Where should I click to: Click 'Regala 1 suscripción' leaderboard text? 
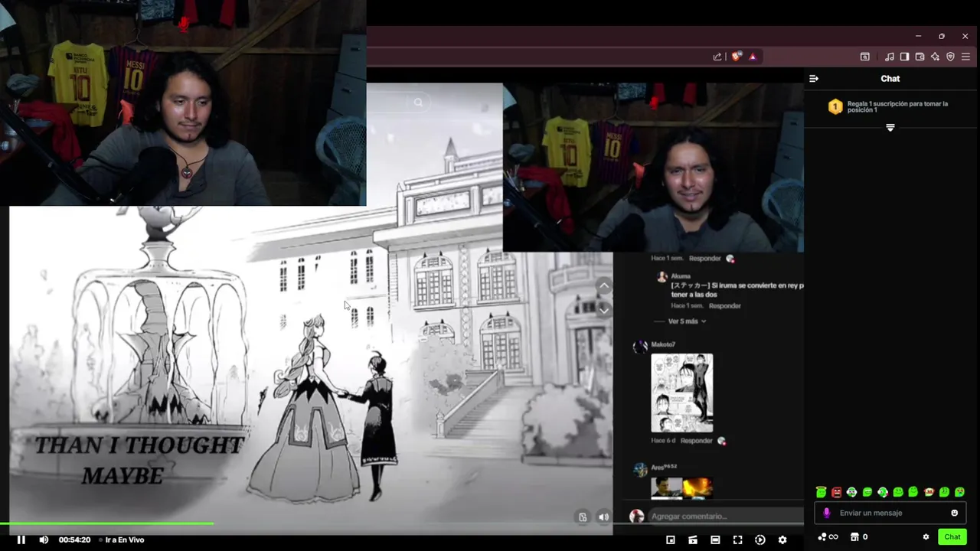pyautogui.click(x=897, y=106)
